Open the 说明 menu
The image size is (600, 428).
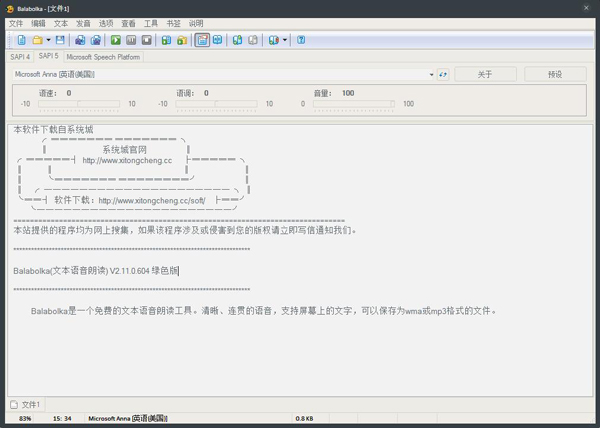pos(196,24)
